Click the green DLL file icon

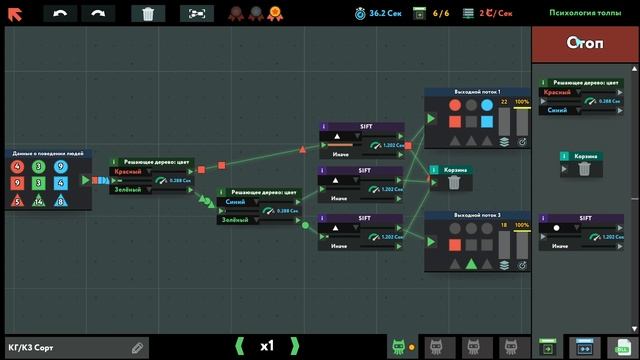click(622, 347)
